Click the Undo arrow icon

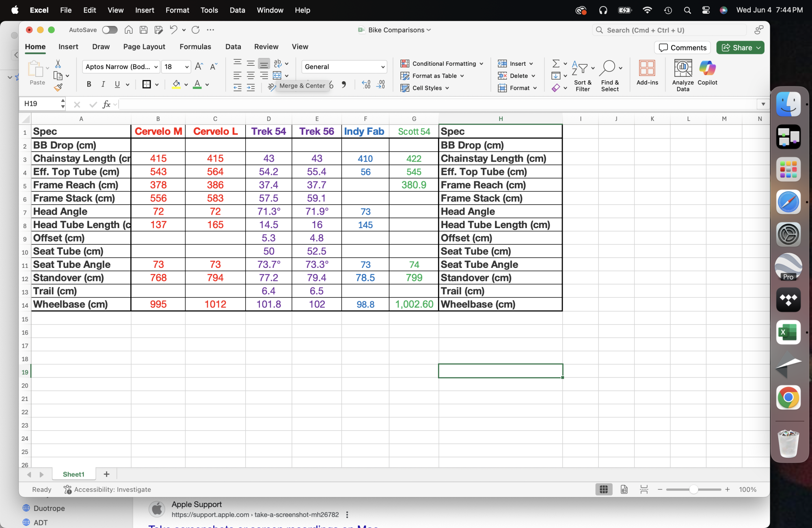tap(173, 30)
